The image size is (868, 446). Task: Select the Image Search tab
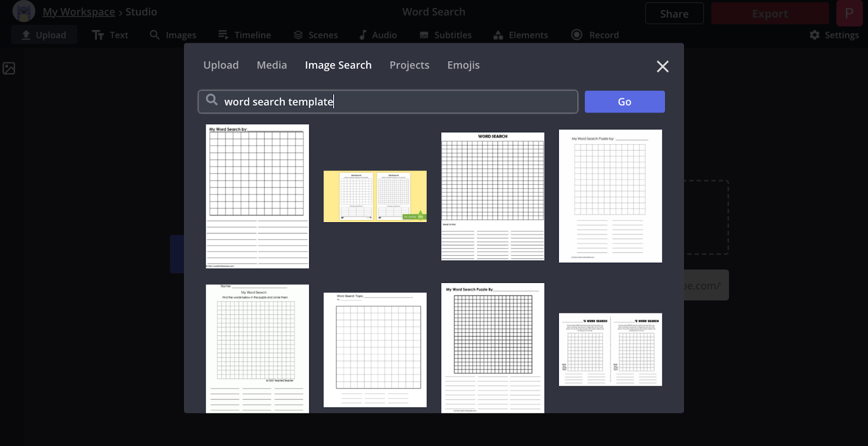click(x=338, y=65)
